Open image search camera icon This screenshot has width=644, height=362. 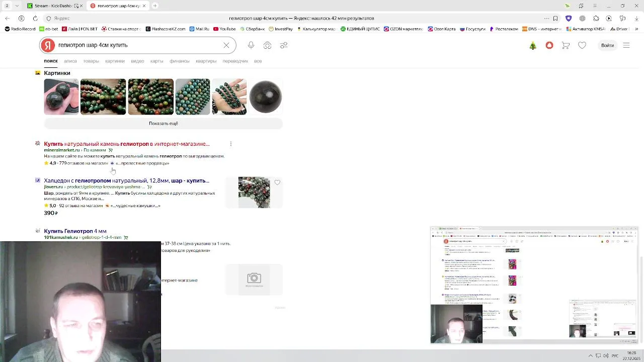pyautogui.click(x=268, y=45)
